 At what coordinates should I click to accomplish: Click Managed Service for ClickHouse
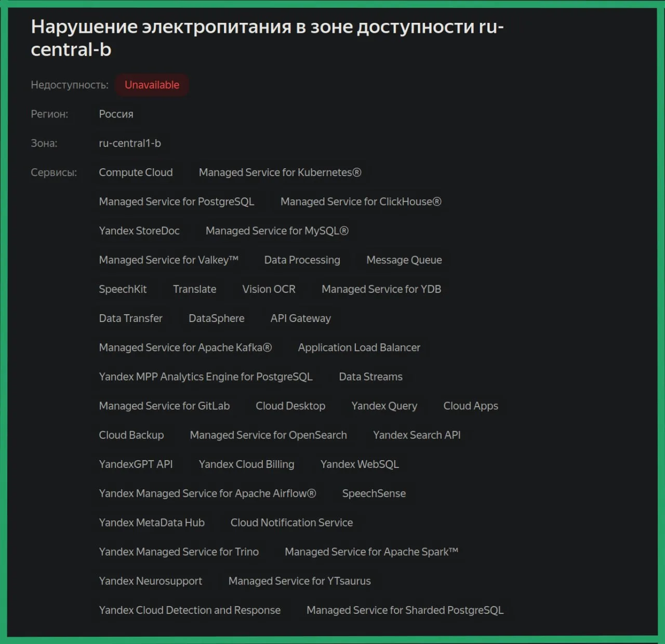tap(361, 202)
